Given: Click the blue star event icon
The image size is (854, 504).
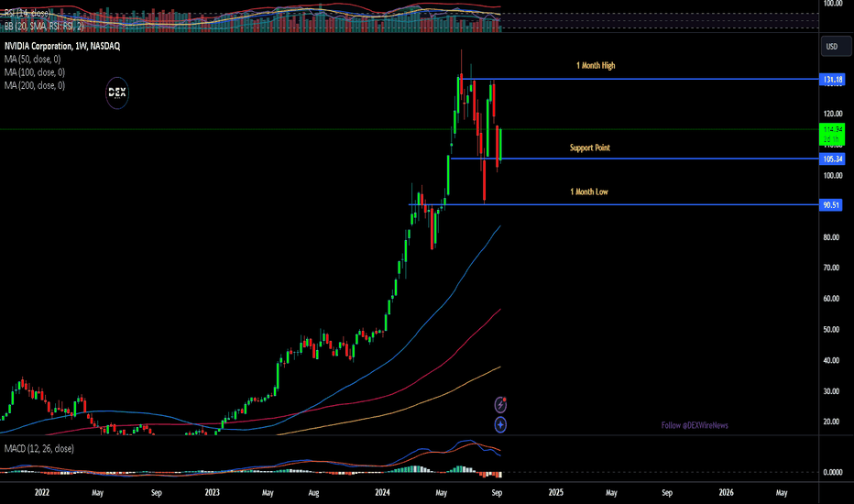Looking at the screenshot, I should tap(500, 424).
